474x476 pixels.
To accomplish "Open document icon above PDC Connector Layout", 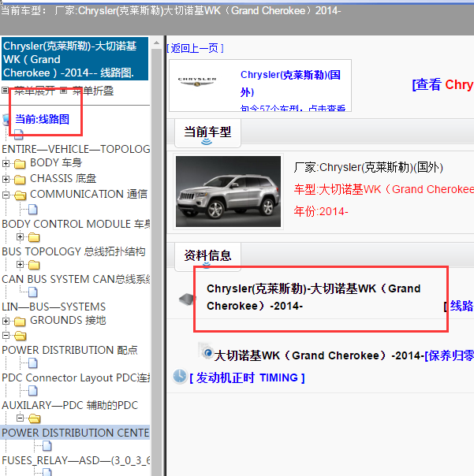I will click(33, 363).
